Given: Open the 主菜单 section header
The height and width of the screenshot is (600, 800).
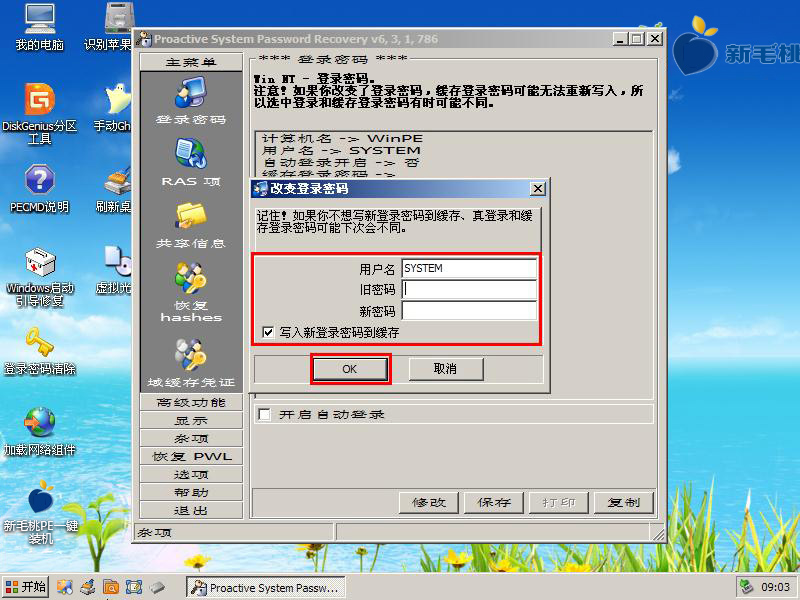Looking at the screenshot, I should click(191, 62).
